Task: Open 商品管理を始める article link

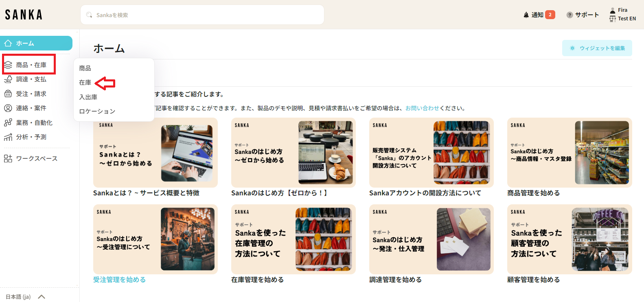Action: (x=533, y=193)
